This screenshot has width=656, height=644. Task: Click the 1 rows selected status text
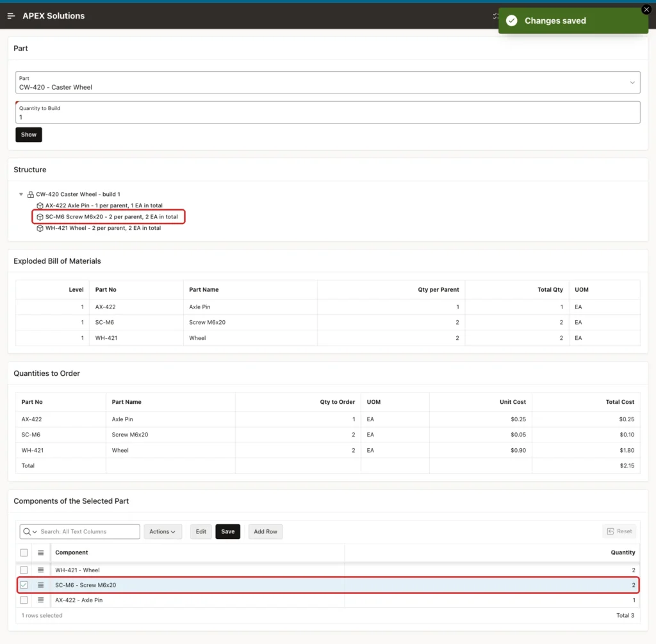coord(42,616)
